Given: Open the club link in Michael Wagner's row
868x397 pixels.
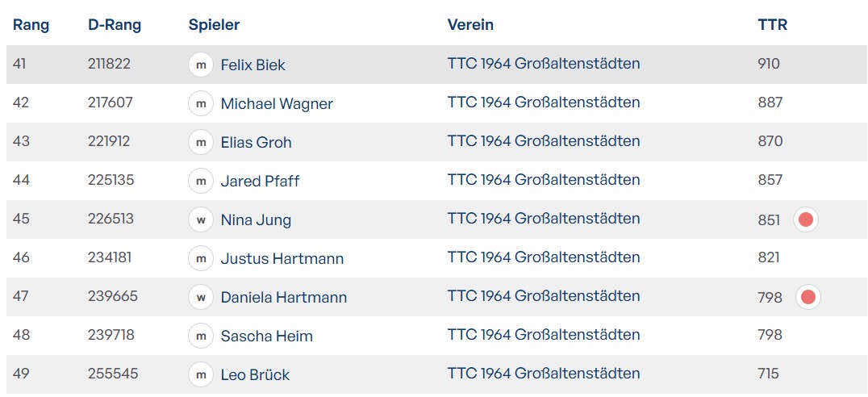Looking at the screenshot, I should coord(543,102).
